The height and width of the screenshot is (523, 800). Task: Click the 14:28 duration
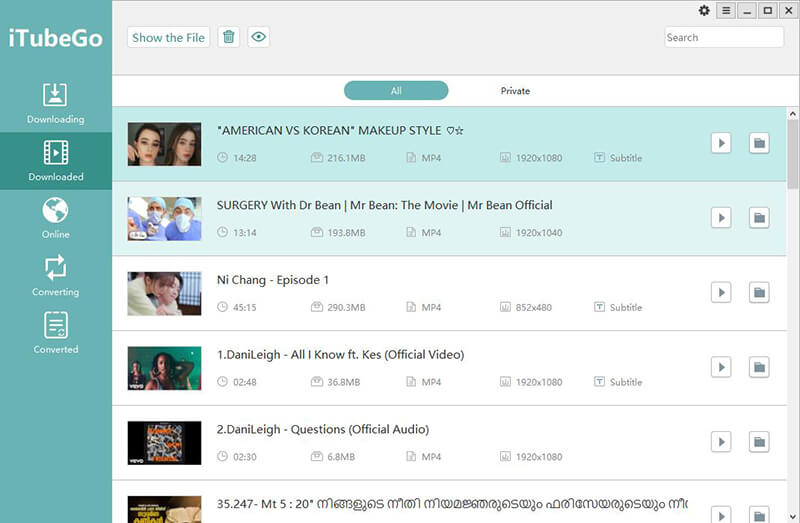tap(245, 158)
